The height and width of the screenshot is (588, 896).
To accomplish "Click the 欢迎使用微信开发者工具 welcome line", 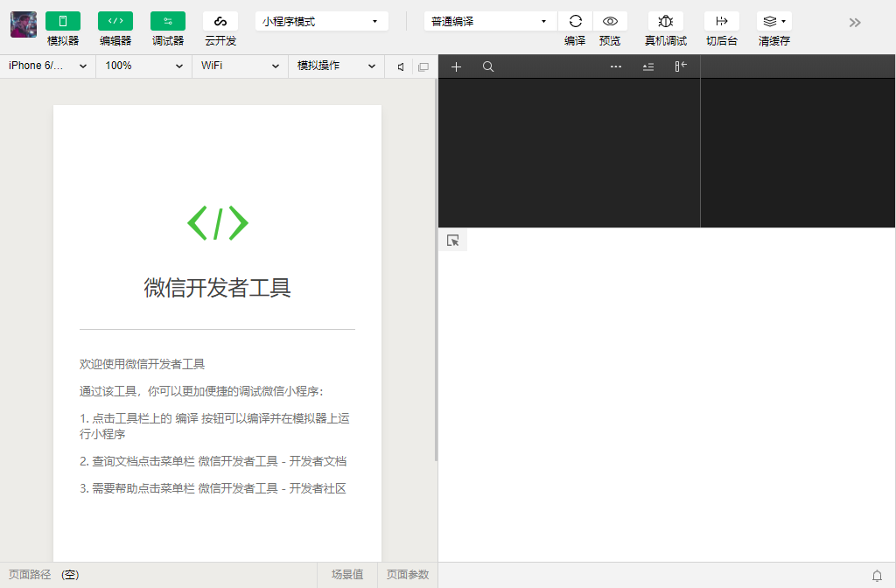I will tap(143, 364).
